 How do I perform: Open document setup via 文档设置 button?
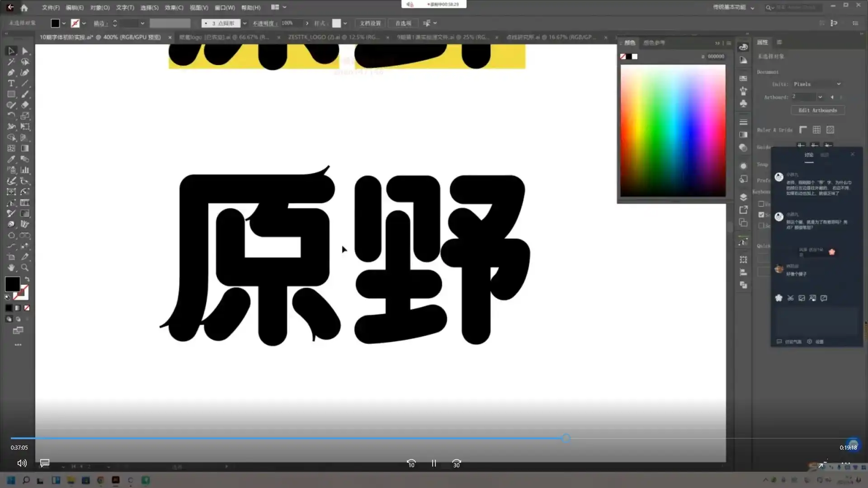tap(370, 23)
